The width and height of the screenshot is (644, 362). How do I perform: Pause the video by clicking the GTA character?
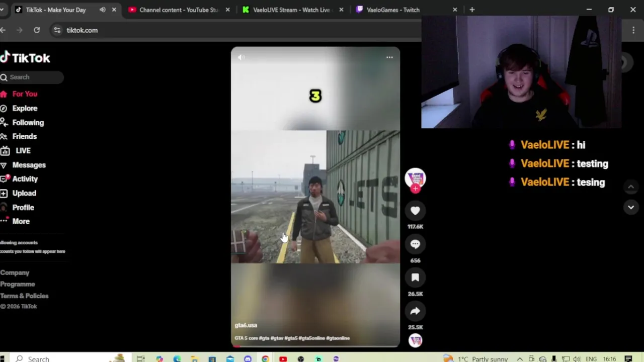tap(315, 219)
